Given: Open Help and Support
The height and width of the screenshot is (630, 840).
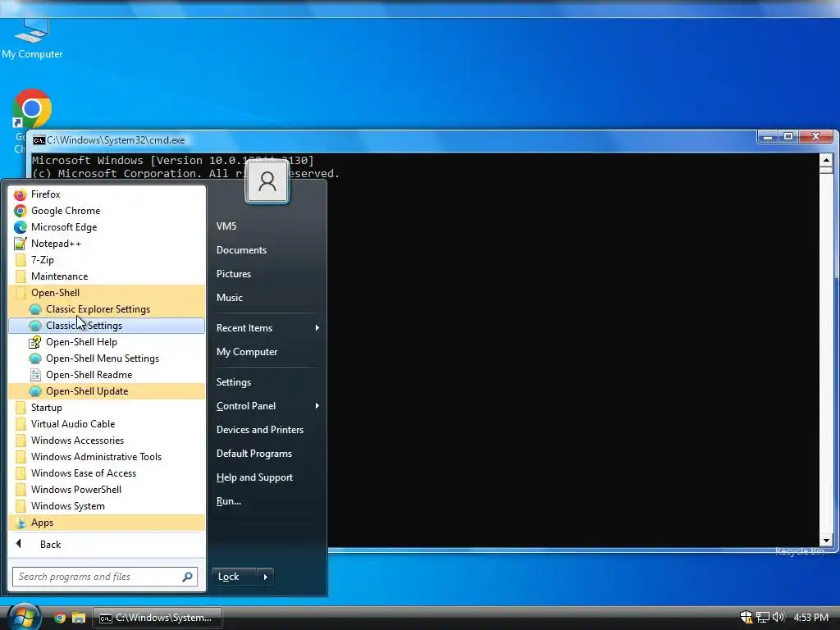Looking at the screenshot, I should click(x=268, y=477).
